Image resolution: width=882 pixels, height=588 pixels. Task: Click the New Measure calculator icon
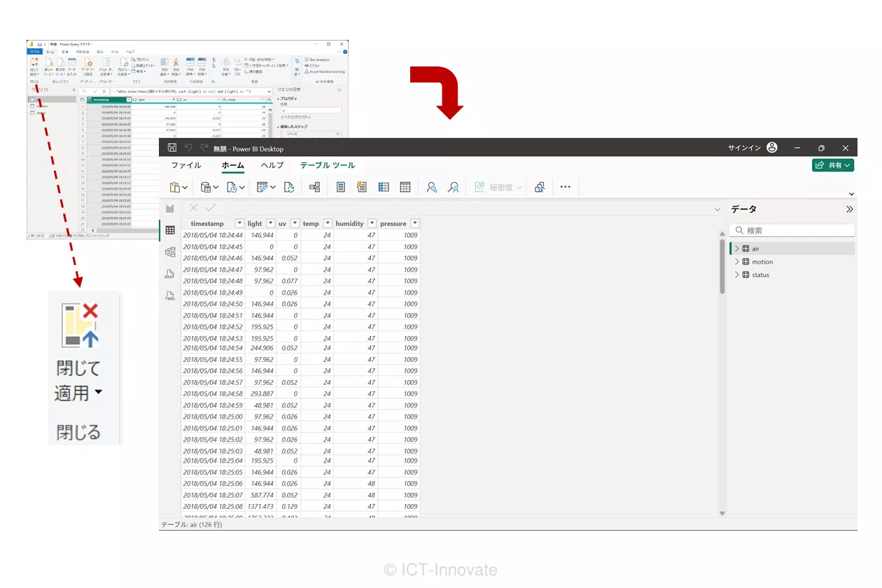click(x=341, y=187)
